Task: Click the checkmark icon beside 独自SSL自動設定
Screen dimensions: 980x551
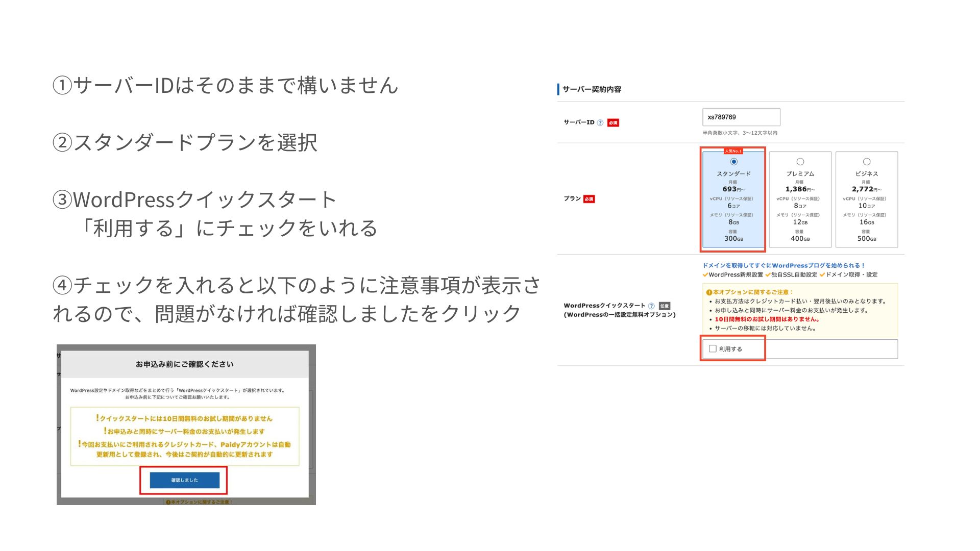Action: [x=768, y=274]
